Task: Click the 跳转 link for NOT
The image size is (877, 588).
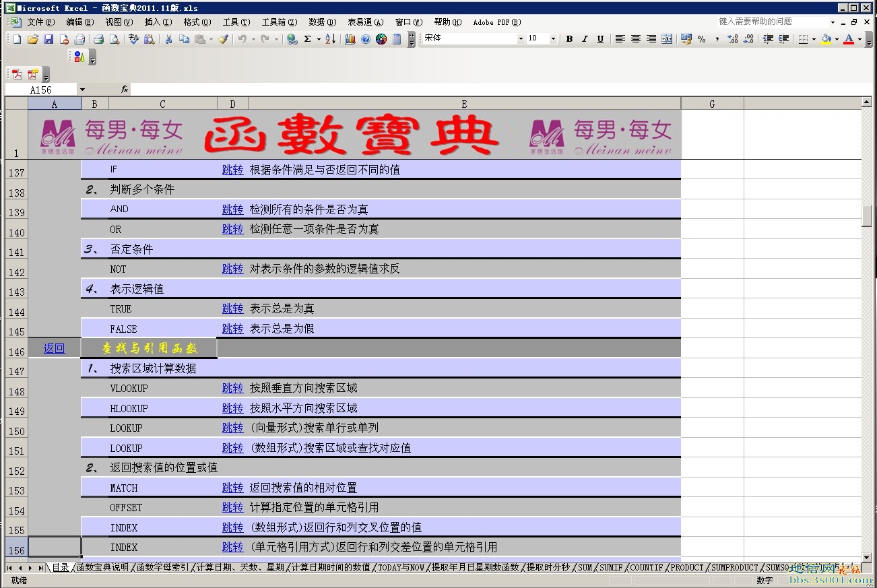Action: point(232,269)
